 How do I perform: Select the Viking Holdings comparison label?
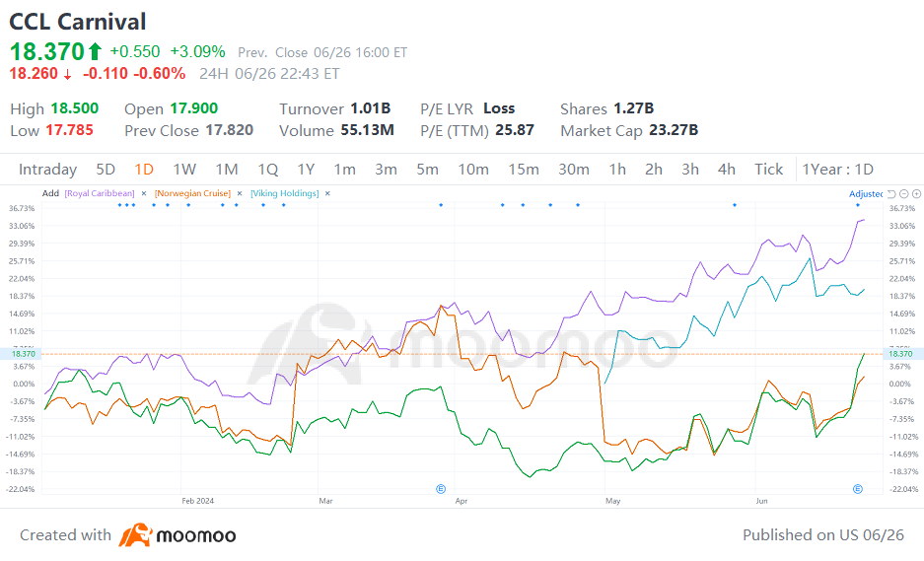coord(285,193)
